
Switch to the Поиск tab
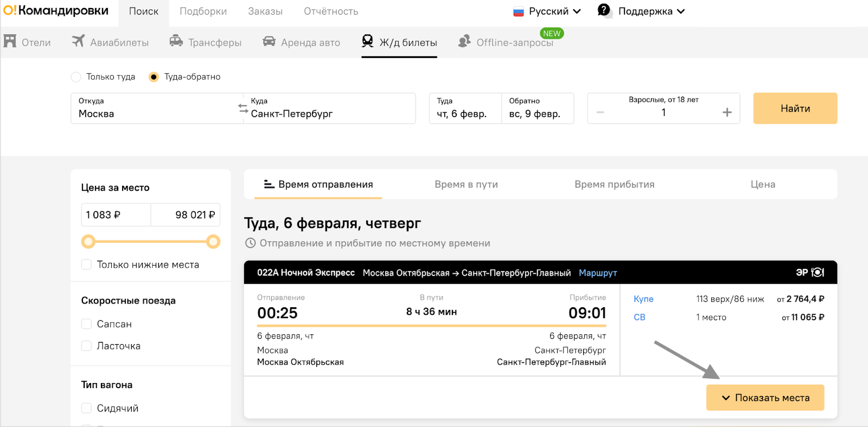click(144, 11)
